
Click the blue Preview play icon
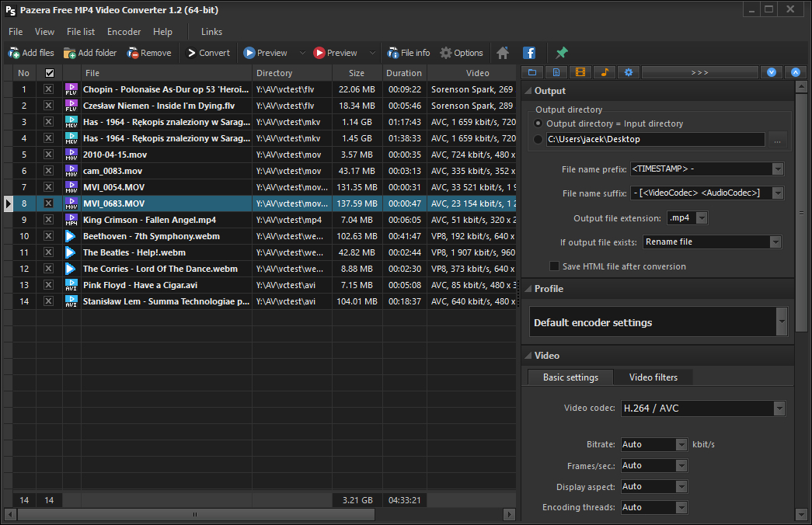point(249,53)
